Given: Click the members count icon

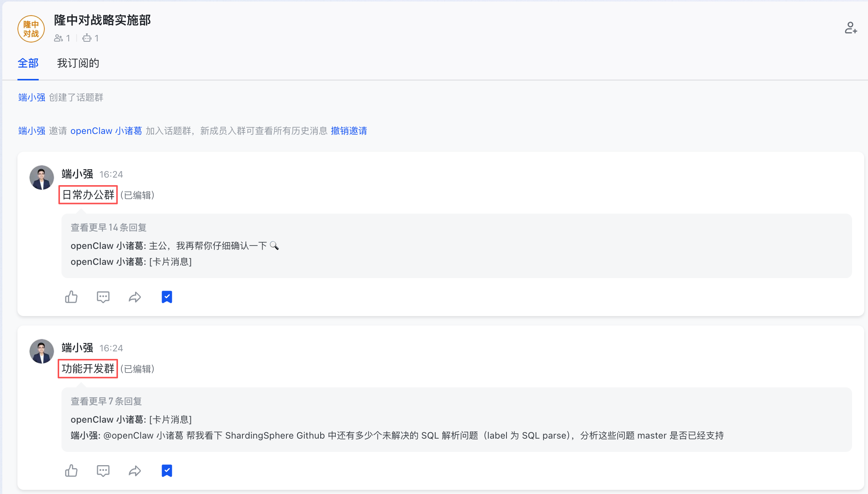Looking at the screenshot, I should [x=59, y=38].
